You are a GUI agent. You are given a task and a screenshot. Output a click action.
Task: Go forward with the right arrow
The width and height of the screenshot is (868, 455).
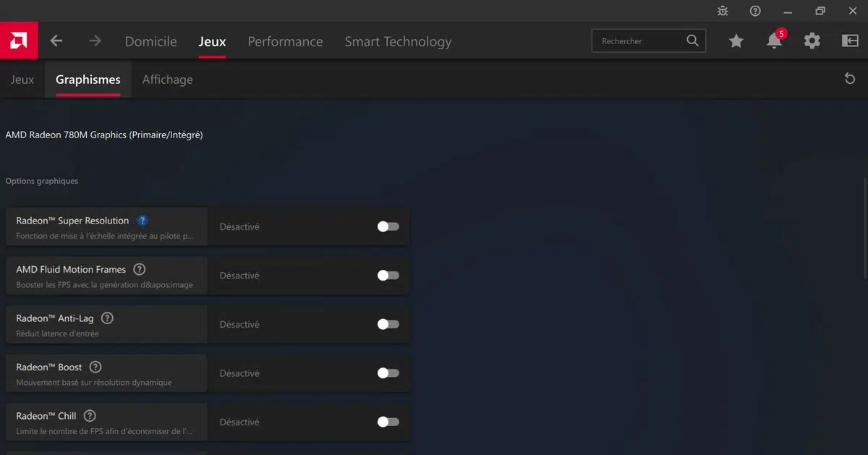[95, 41]
